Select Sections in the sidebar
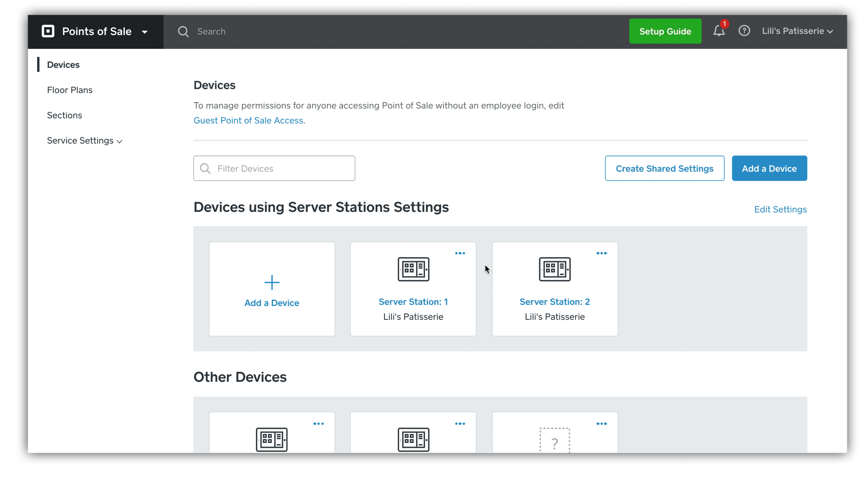The width and height of the screenshot is (868, 488). (x=65, y=115)
